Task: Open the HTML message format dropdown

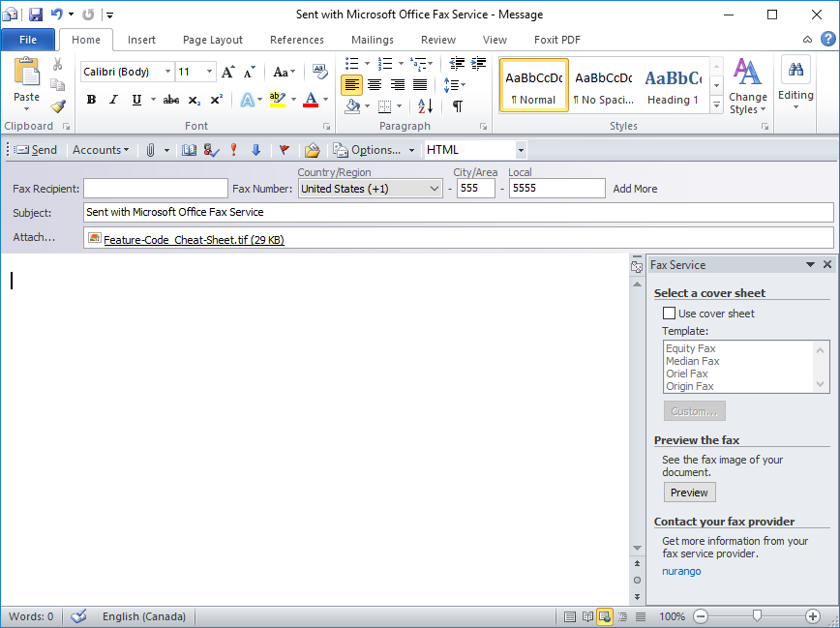Action: click(521, 150)
